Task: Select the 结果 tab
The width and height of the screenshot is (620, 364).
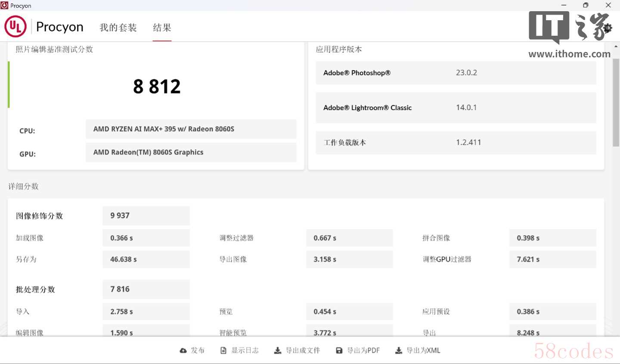Action: coord(162,28)
